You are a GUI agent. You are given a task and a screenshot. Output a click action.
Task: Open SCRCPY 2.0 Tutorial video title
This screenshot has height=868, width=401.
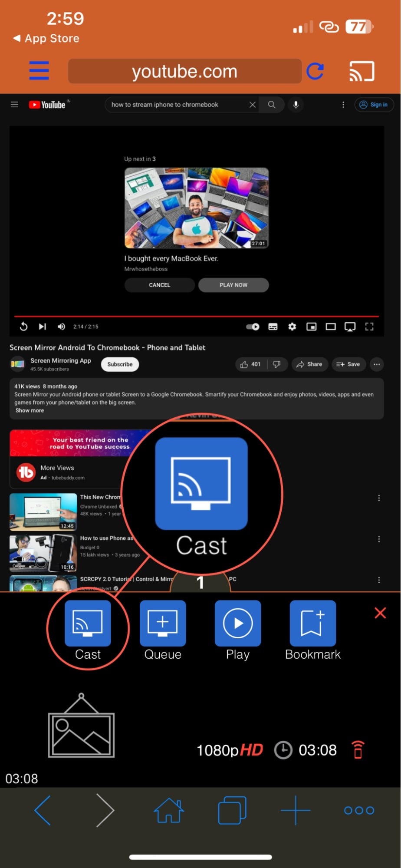pos(126,579)
